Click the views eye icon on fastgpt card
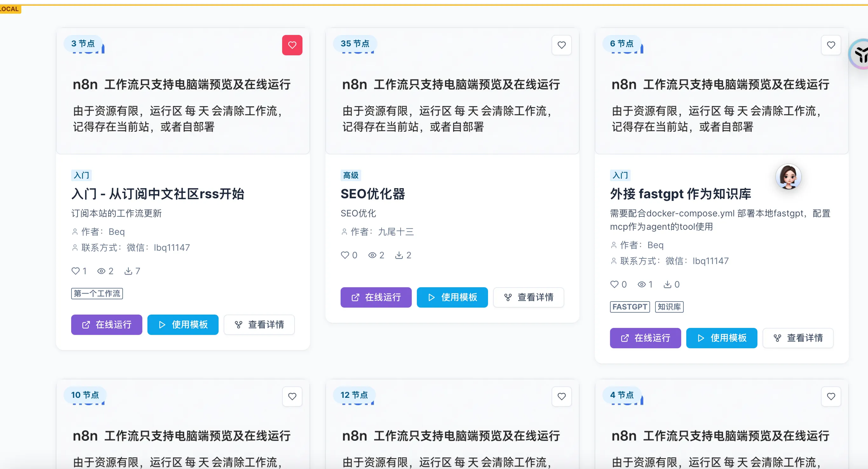 (x=641, y=284)
